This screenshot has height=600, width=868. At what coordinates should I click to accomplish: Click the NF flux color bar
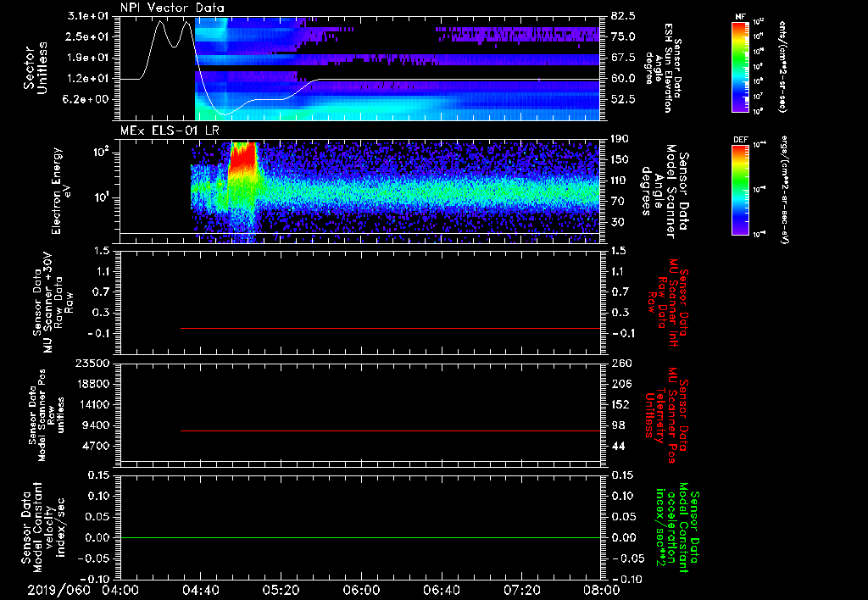click(740, 66)
